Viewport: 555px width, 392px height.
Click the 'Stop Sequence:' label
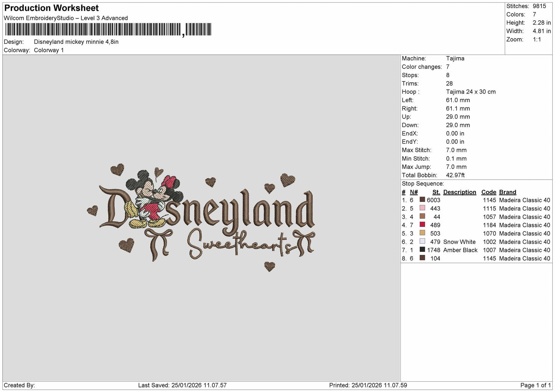422,184
